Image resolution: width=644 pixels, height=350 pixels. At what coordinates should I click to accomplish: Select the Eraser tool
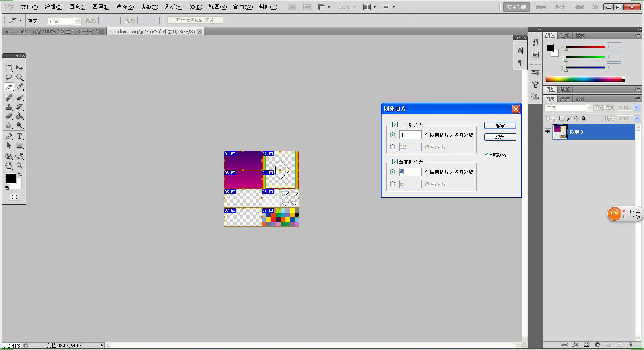click(x=9, y=116)
